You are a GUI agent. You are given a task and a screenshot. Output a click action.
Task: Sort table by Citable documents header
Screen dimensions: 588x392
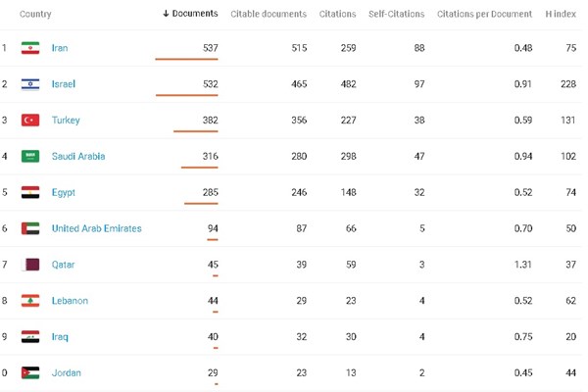click(269, 14)
